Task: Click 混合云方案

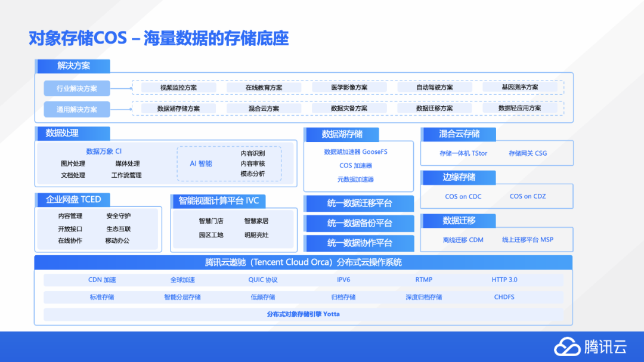Action: tap(264, 109)
